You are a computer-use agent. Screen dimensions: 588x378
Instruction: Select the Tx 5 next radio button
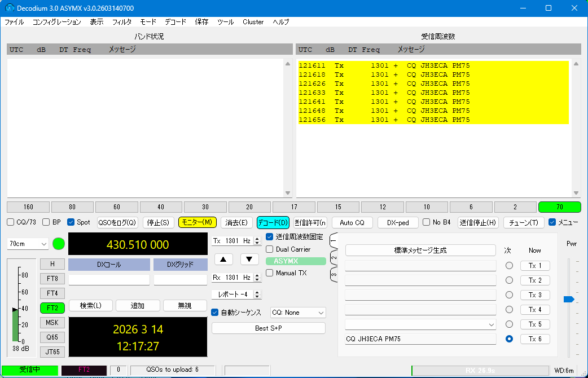click(509, 324)
